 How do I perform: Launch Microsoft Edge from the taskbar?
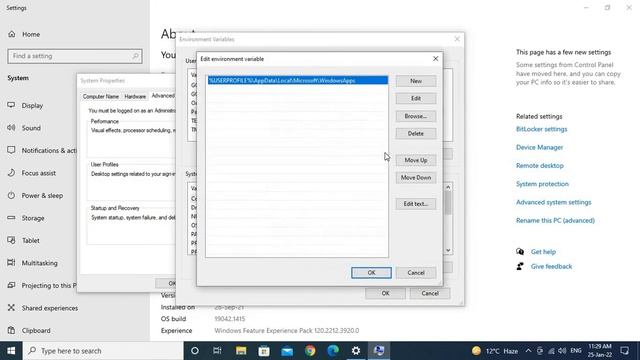tap(333, 351)
